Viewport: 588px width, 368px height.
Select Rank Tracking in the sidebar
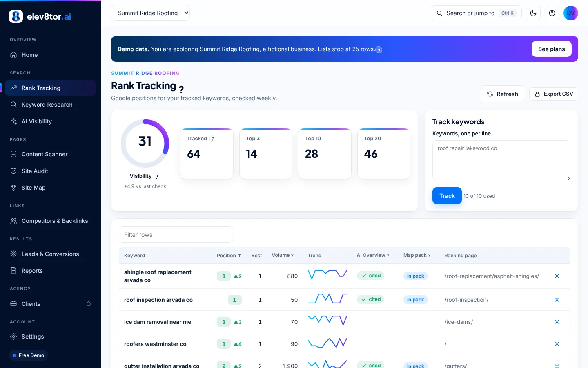pos(51,88)
